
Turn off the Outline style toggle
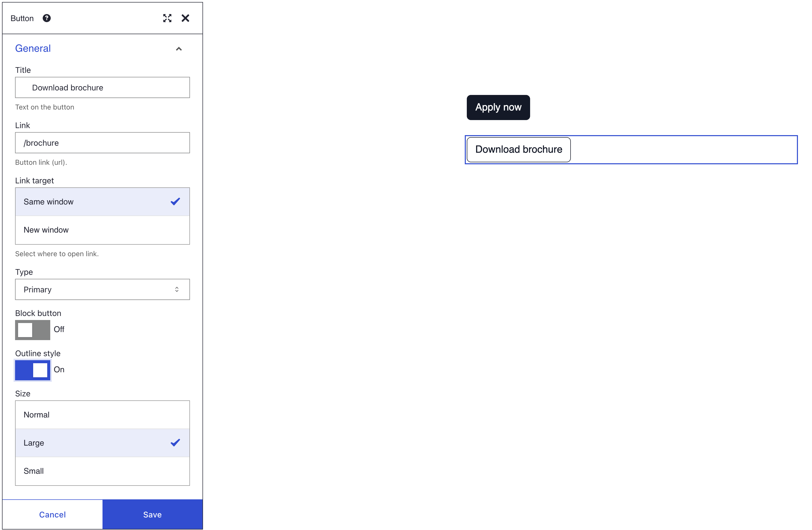pyautogui.click(x=32, y=370)
